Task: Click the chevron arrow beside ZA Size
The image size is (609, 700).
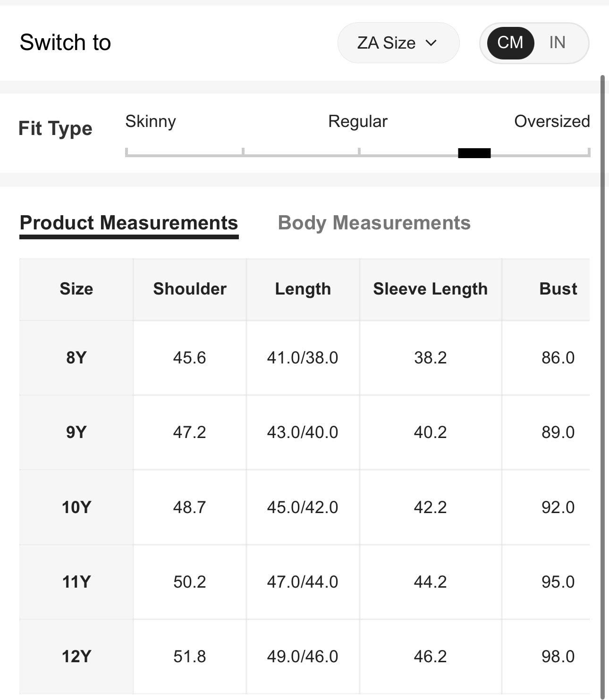Action: [x=431, y=43]
